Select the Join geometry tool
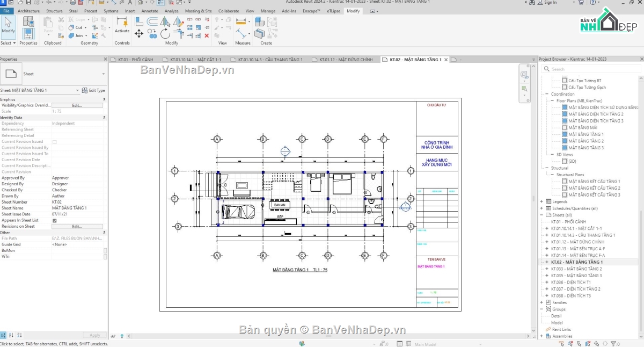Image resolution: width=644 pixels, height=347 pixels. (x=76, y=35)
